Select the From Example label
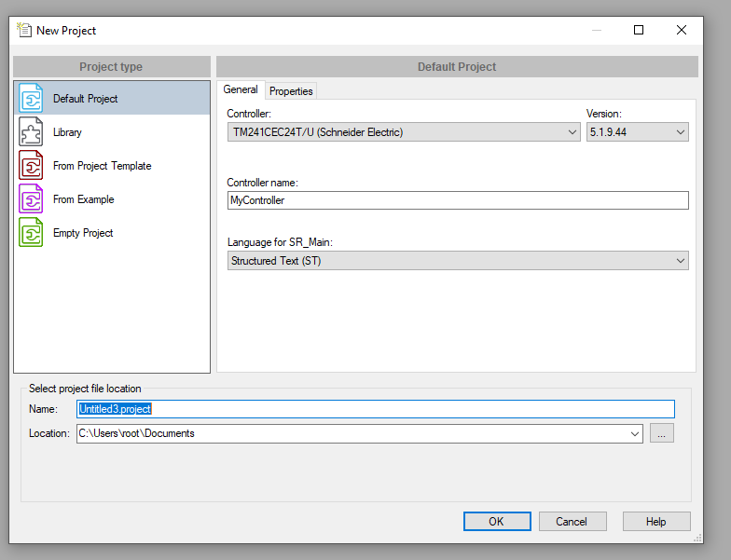This screenshot has height=560, width=731. [84, 199]
